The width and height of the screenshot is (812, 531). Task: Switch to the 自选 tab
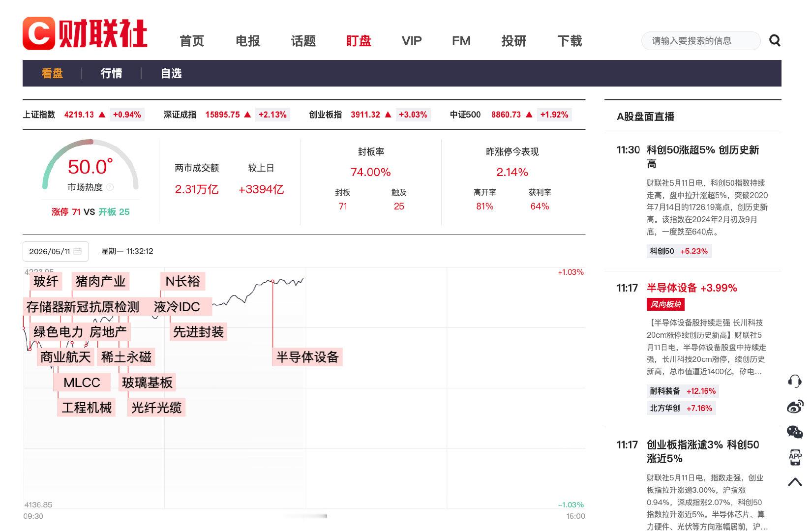click(x=171, y=73)
